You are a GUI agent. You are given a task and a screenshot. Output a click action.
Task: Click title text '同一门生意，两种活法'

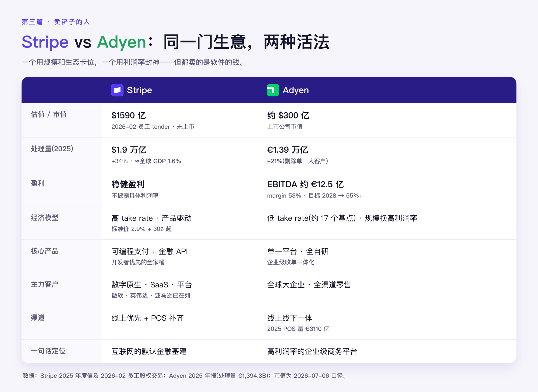[246, 42]
